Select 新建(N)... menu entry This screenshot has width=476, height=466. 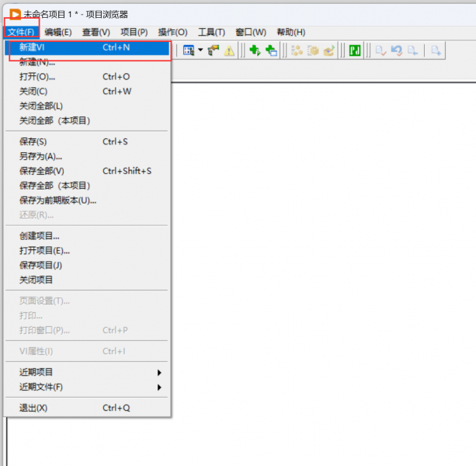tap(87, 62)
